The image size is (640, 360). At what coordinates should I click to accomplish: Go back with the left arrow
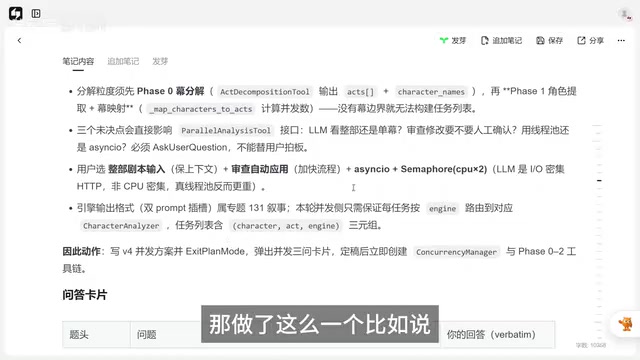(19, 40)
